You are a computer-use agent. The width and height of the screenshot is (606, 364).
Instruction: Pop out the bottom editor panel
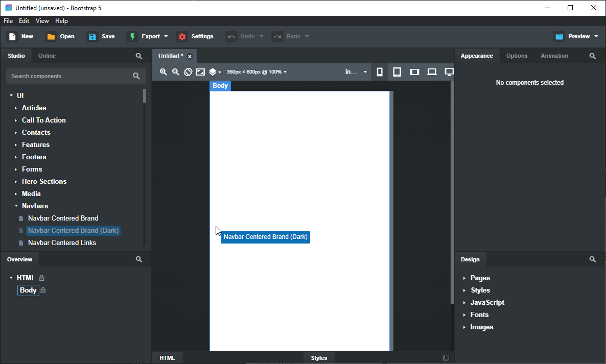446,358
